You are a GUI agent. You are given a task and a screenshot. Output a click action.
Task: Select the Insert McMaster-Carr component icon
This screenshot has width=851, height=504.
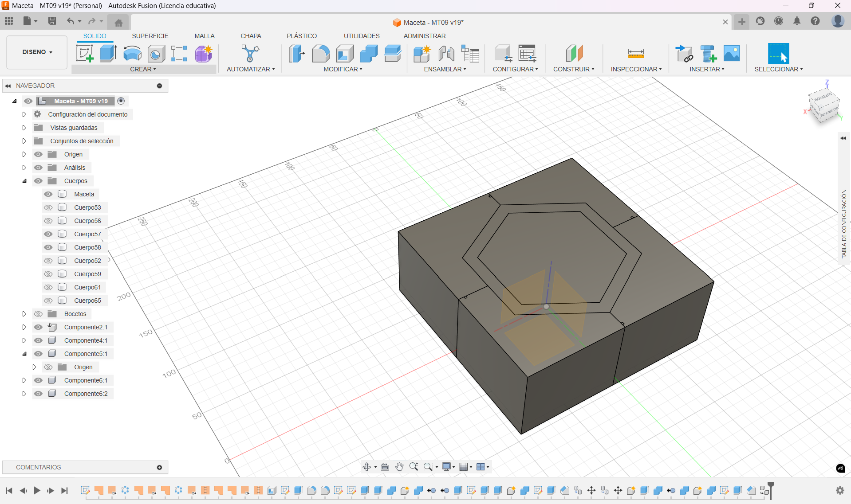[708, 54]
